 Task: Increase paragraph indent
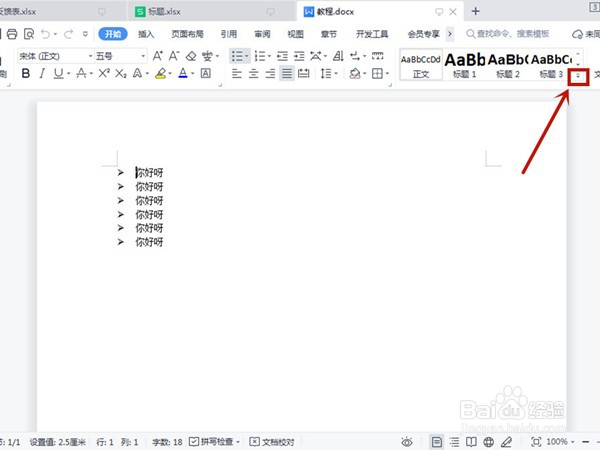point(299,56)
